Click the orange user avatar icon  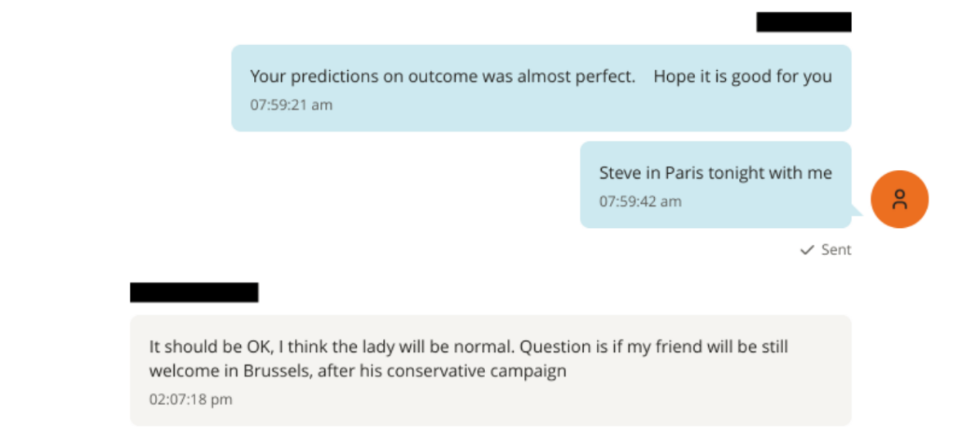(x=899, y=199)
